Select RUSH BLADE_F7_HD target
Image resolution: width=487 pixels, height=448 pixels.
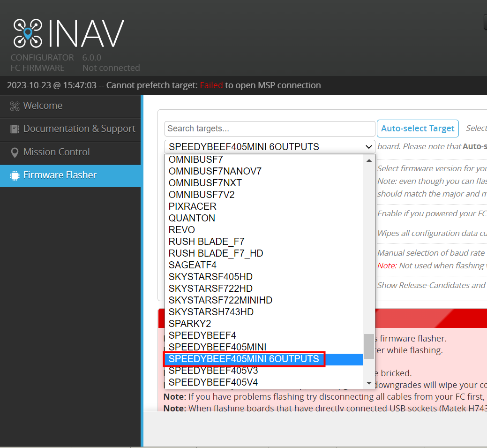pos(264,253)
